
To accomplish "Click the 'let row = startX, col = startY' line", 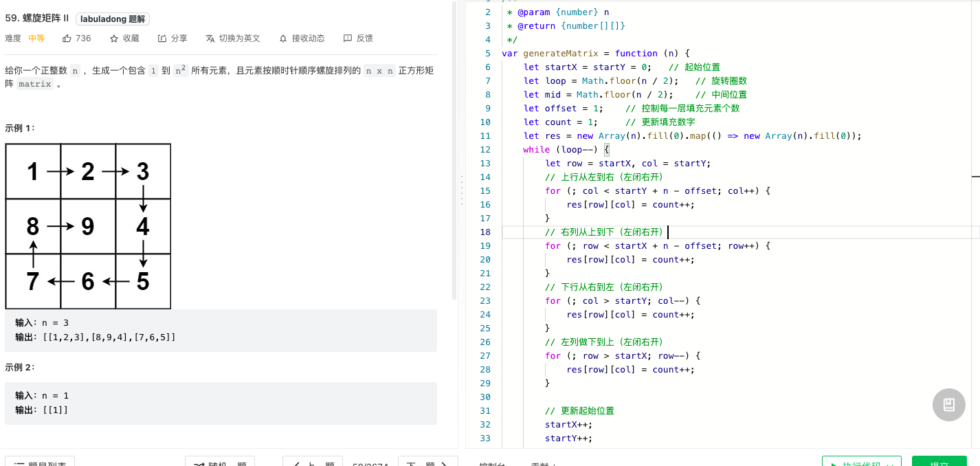I will click(627, 163).
